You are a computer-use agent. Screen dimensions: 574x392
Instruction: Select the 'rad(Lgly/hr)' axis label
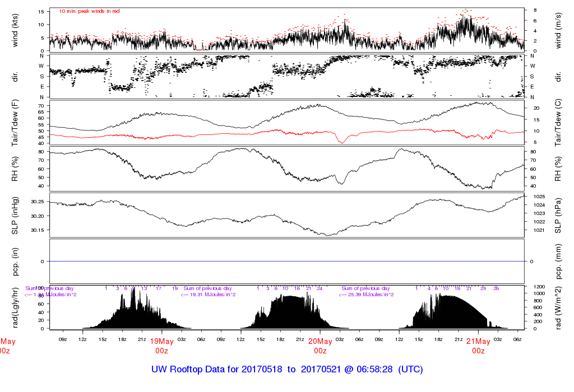coord(15,307)
